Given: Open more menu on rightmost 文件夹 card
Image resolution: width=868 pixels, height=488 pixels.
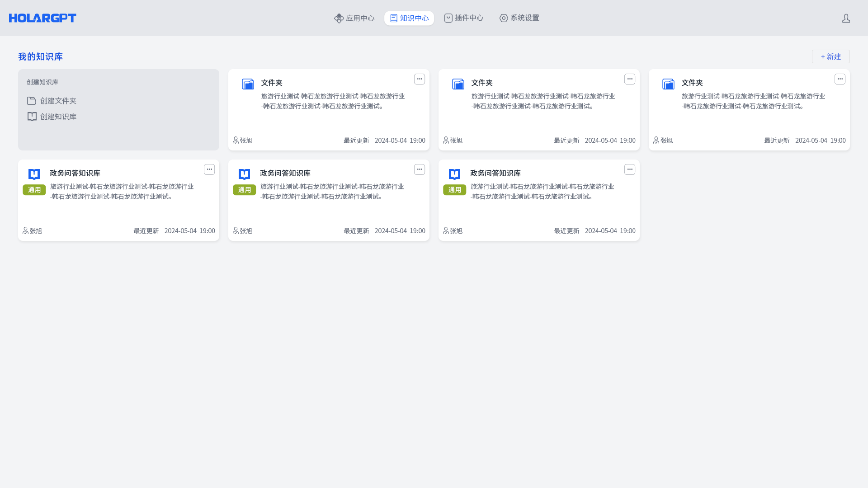Looking at the screenshot, I should [840, 79].
